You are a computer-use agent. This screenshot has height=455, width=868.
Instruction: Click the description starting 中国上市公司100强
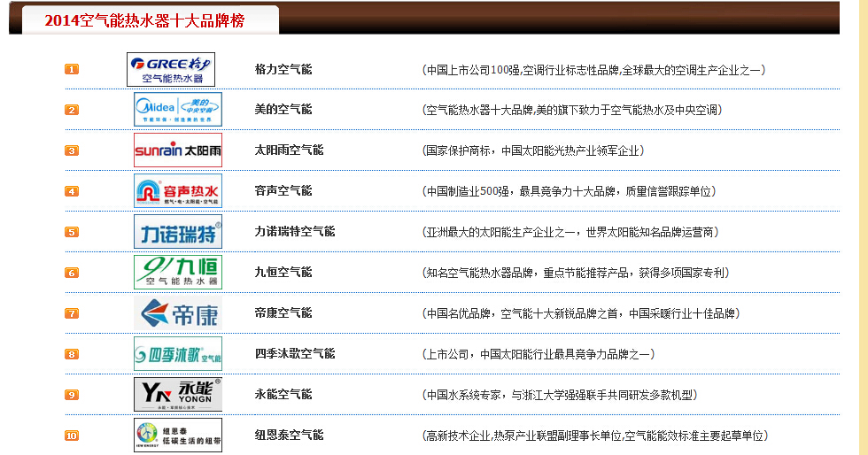tap(594, 70)
